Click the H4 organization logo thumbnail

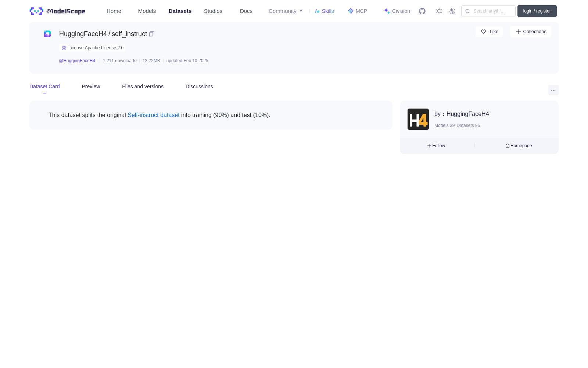tap(418, 119)
